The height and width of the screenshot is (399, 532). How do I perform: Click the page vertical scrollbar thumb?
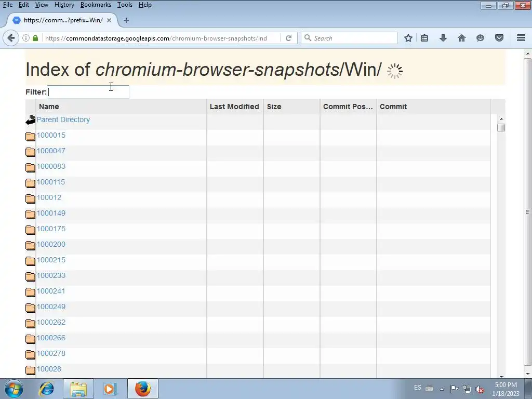(528, 212)
